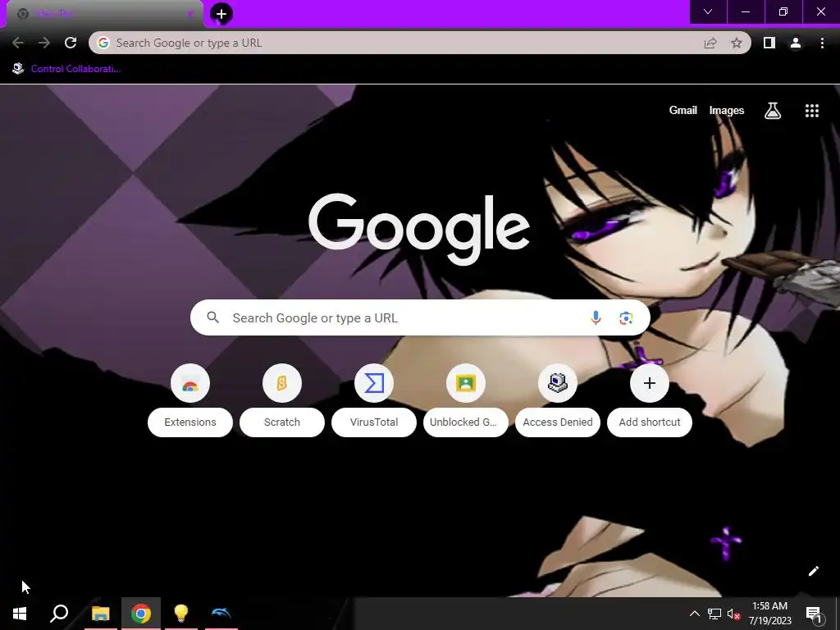Customize this page with pencil icon

[x=813, y=571]
